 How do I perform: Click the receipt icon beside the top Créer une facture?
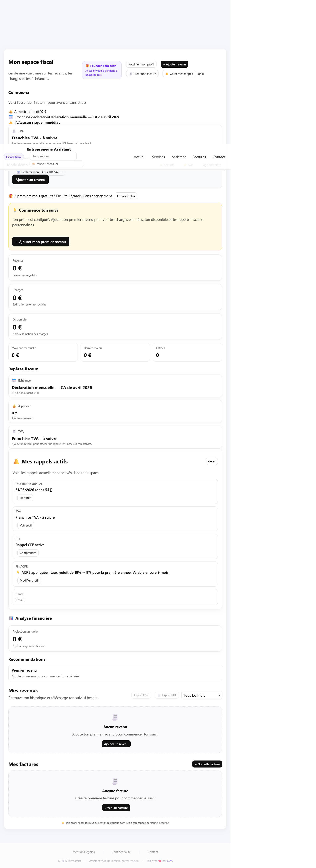click(130, 74)
